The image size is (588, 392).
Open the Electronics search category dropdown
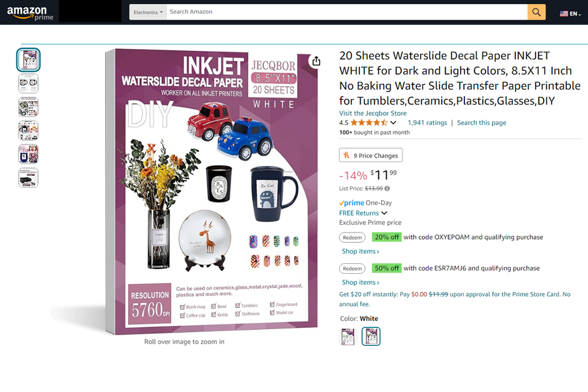pyautogui.click(x=148, y=12)
